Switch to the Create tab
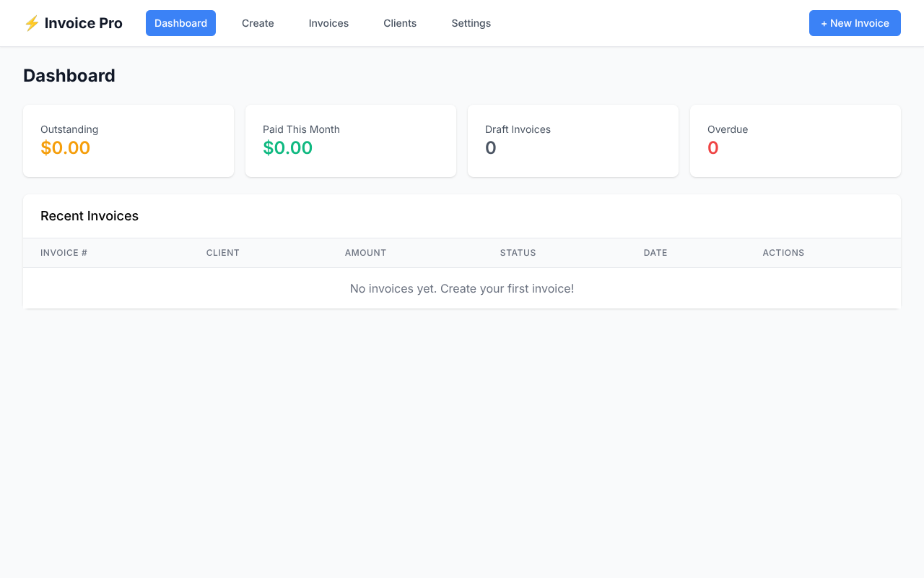 pos(258,23)
